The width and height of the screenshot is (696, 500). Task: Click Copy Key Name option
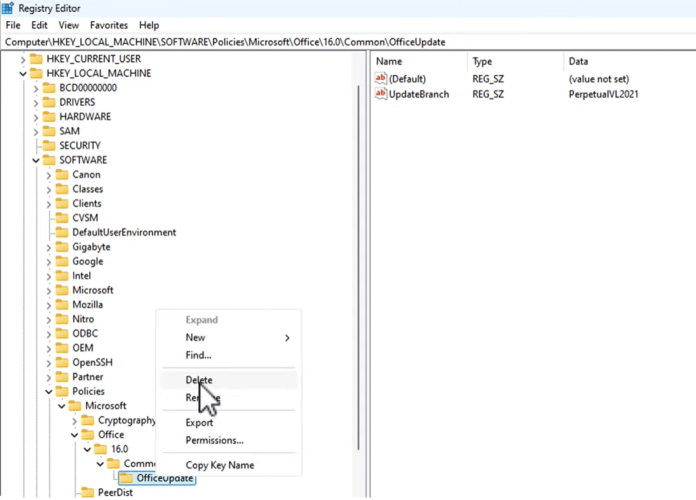(220, 465)
